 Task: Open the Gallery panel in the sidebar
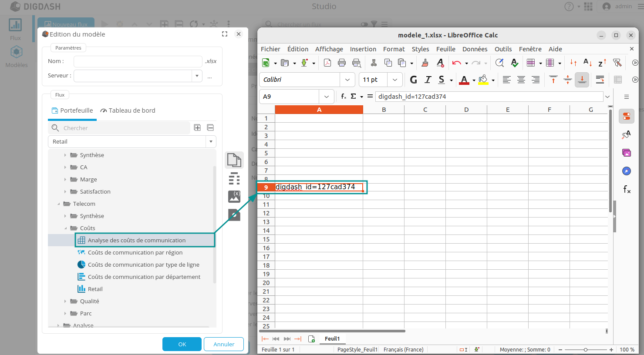[x=626, y=153]
